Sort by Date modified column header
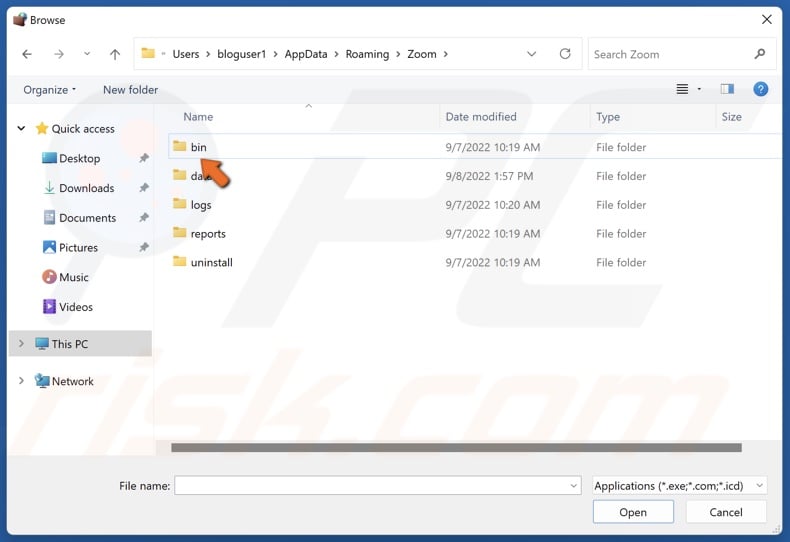This screenshot has height=542, width=790. coord(481,117)
